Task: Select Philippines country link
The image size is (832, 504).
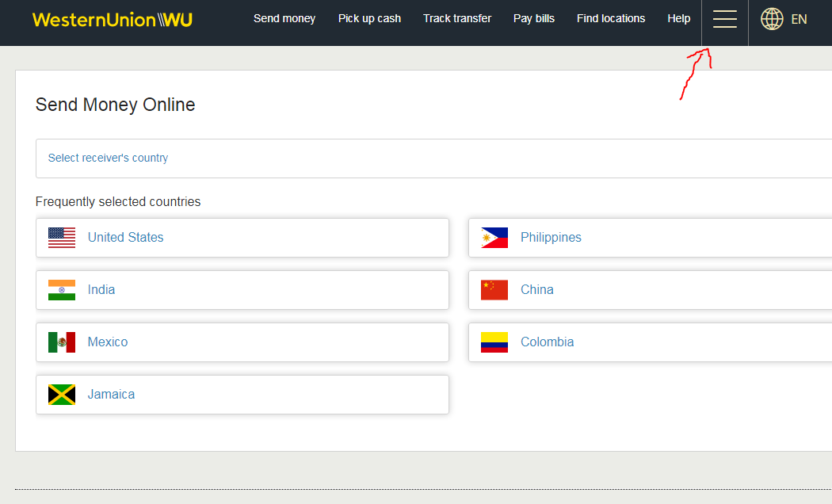Action: [551, 237]
